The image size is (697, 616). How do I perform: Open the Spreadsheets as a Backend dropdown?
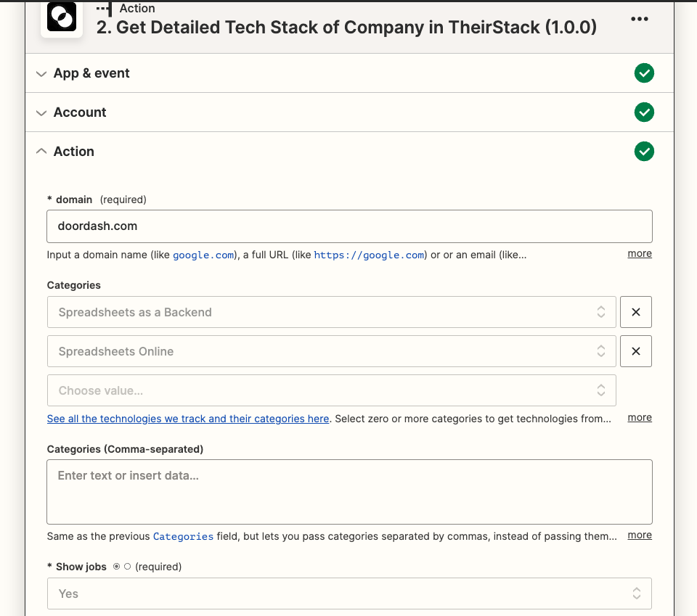pos(331,312)
